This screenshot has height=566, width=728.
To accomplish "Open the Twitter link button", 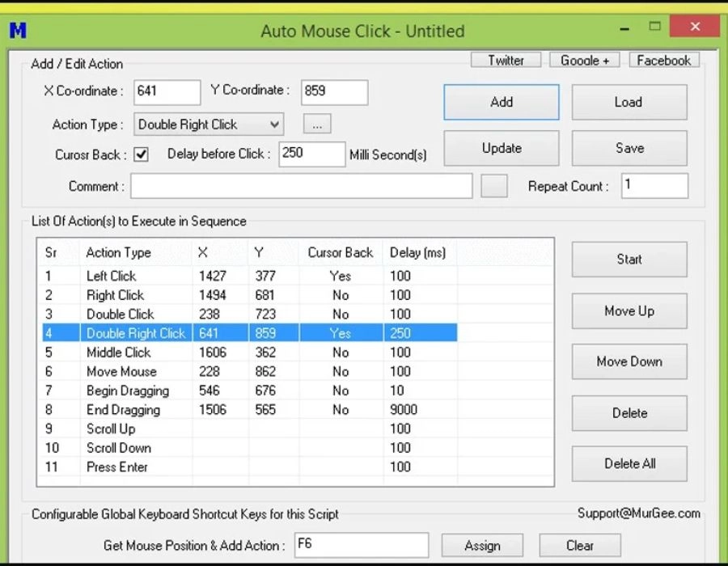I will click(x=505, y=59).
